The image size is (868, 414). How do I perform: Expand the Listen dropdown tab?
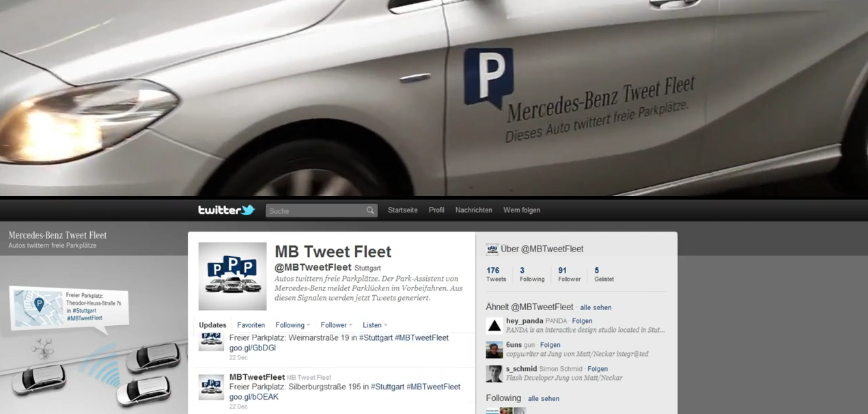click(x=375, y=325)
